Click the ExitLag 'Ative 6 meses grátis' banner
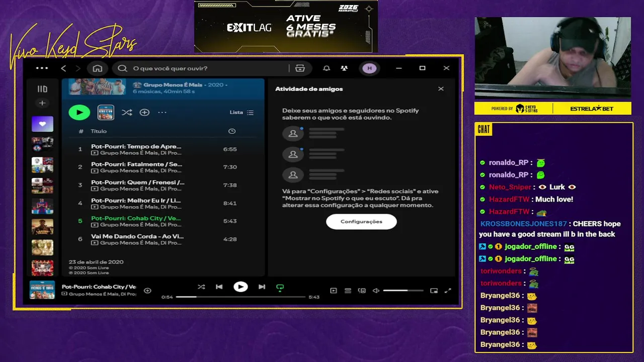This screenshot has height=362, width=644. [x=286, y=26]
